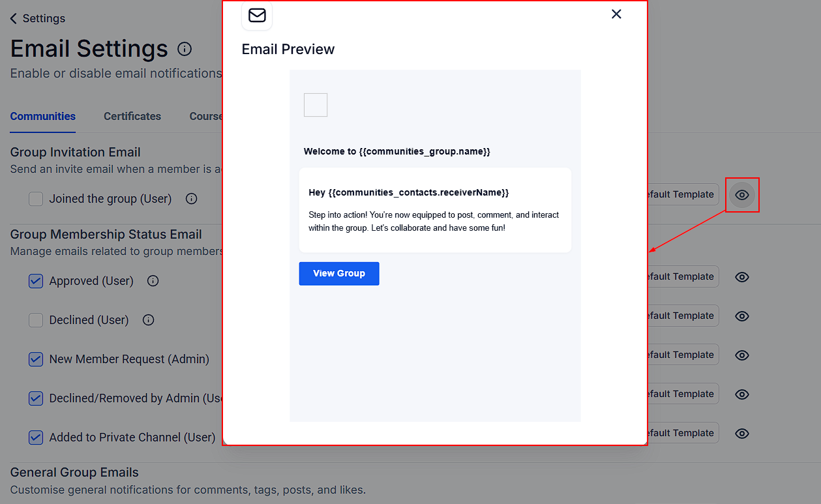Click the View Group button
Image resolution: width=821 pixels, height=504 pixels.
coord(339,273)
